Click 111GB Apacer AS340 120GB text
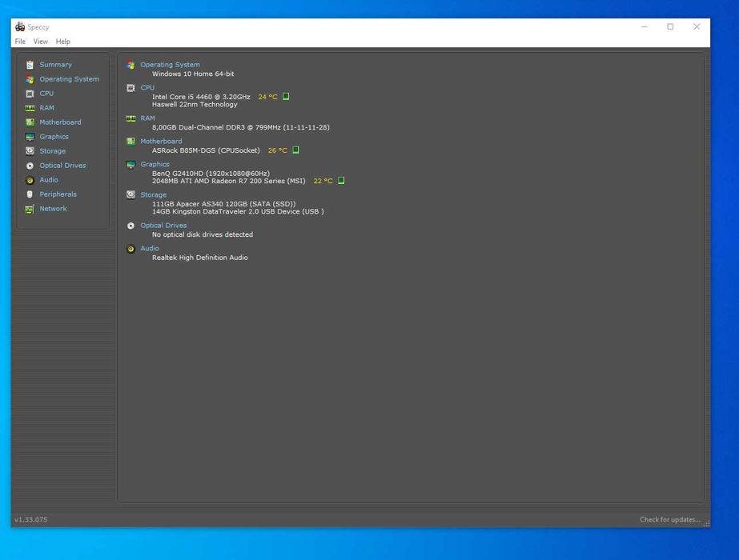 click(224, 204)
